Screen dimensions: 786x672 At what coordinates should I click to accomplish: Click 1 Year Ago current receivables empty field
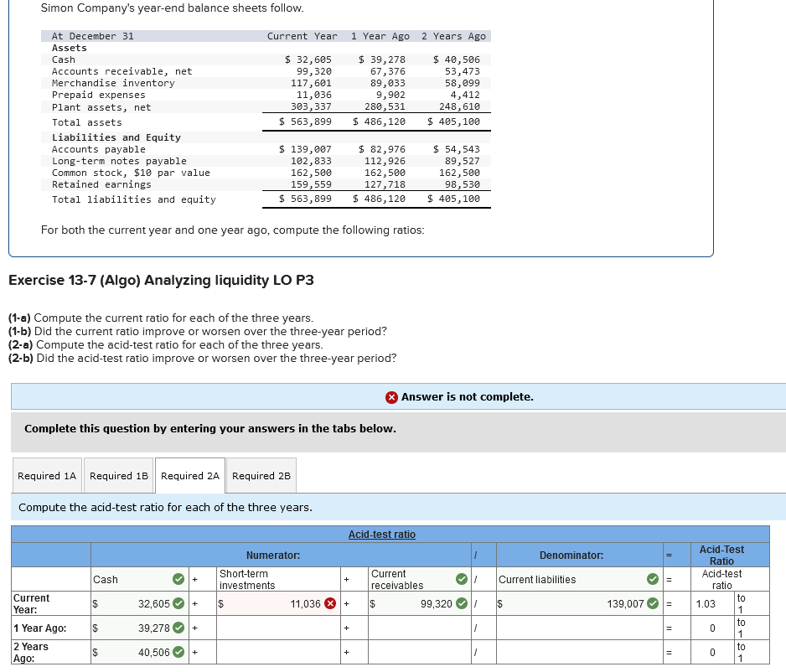pos(420,628)
